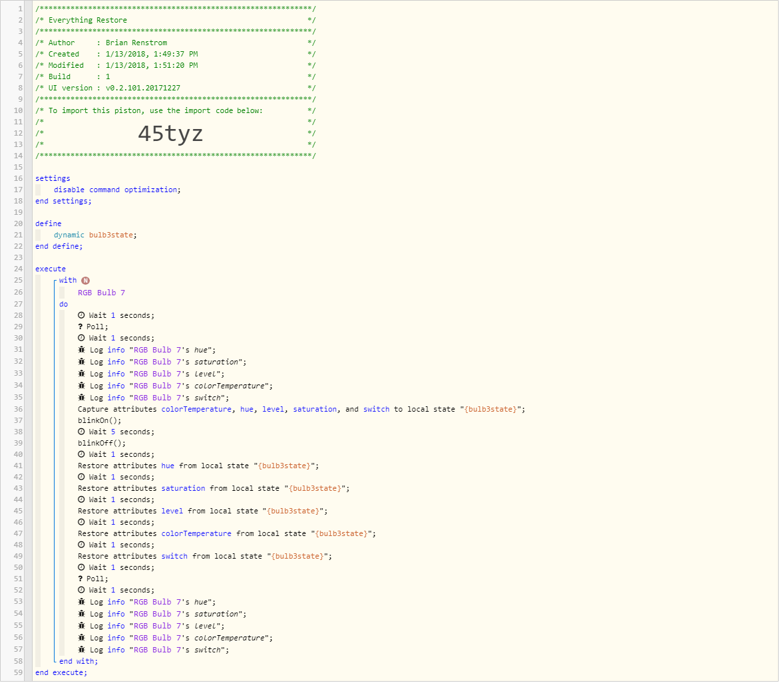Click the 'settings' keyword on line 16
The height and width of the screenshot is (687, 784).
[53, 178]
